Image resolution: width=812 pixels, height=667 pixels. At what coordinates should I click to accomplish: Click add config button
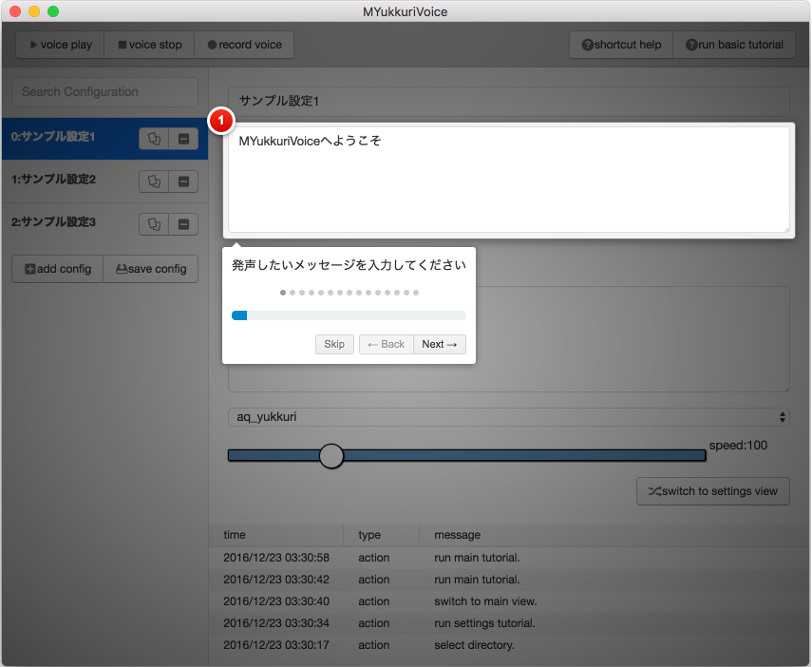pyautogui.click(x=58, y=269)
